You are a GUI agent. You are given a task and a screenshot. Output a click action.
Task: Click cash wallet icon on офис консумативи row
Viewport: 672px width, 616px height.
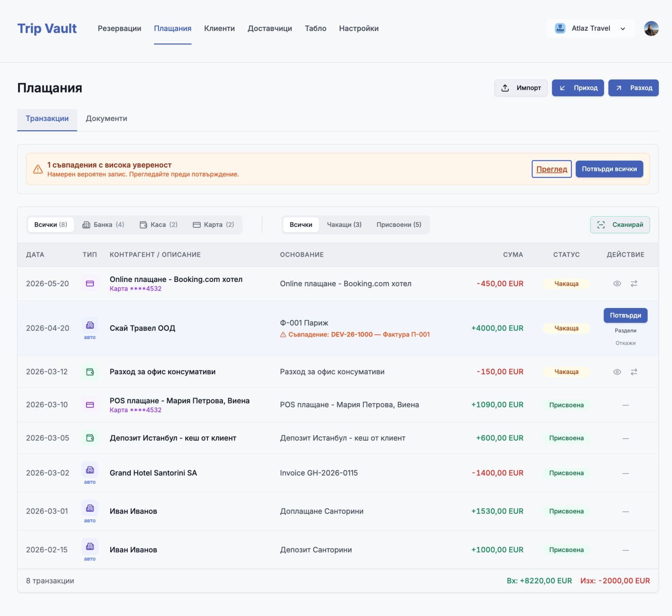pyautogui.click(x=90, y=372)
